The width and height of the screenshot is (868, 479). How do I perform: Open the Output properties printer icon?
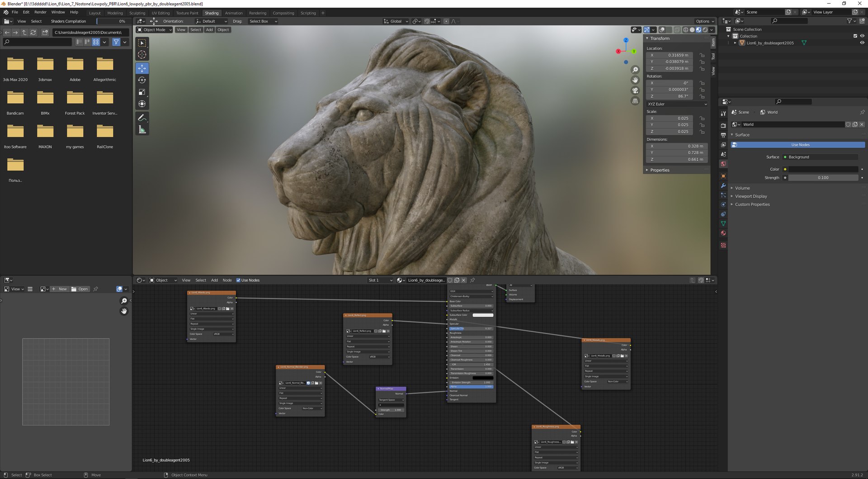723,135
